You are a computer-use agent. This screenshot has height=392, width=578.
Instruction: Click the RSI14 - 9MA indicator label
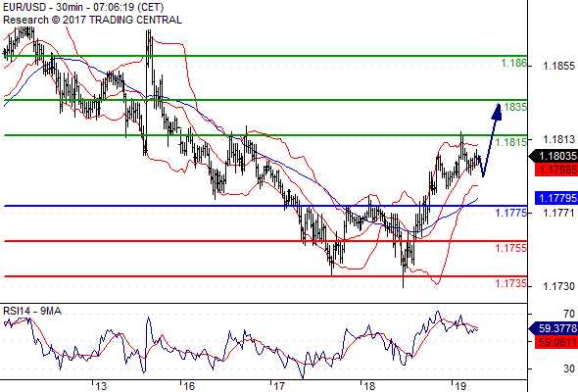(32, 311)
